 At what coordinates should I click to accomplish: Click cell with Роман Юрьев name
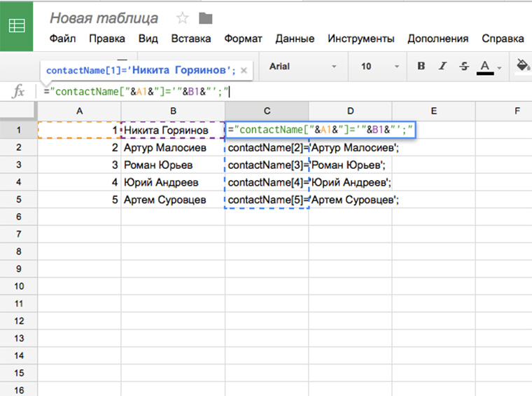(x=173, y=165)
